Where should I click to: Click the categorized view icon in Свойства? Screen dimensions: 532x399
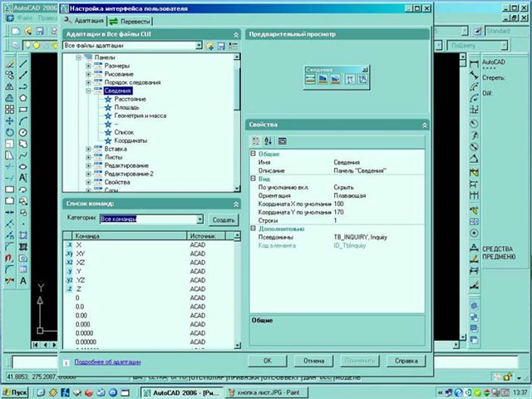(x=256, y=140)
